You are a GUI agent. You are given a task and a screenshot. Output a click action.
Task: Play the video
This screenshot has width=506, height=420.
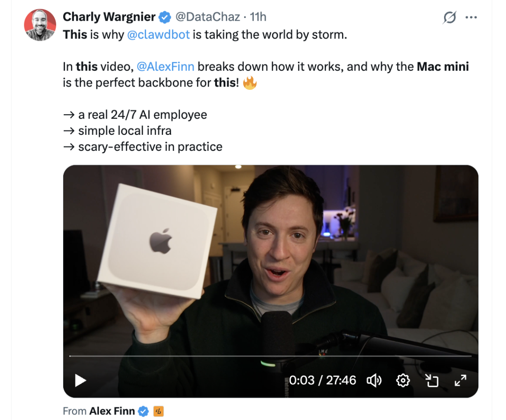point(80,380)
